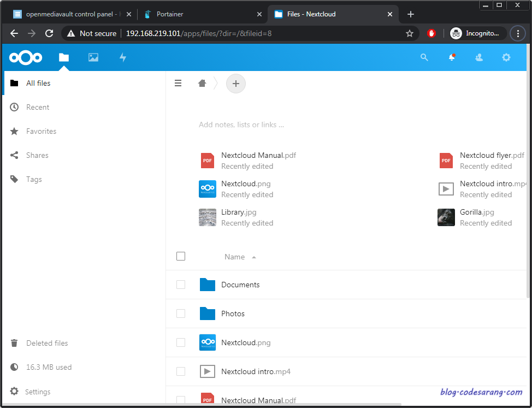This screenshot has width=532, height=408.
Task: Open Nextcloud.png in file list
Action: pos(246,342)
